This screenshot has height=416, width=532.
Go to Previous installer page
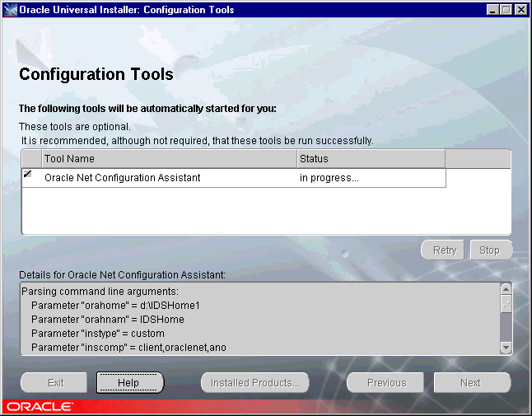pyautogui.click(x=386, y=383)
